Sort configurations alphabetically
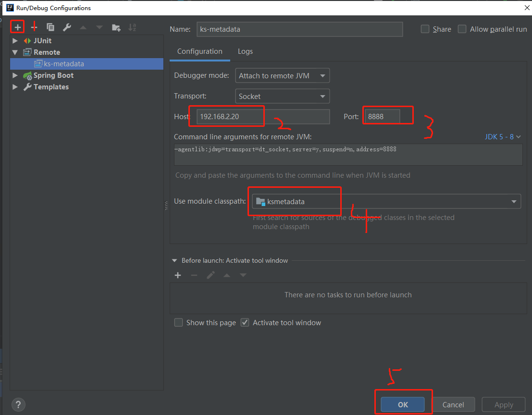Image resolution: width=532 pixels, height=415 pixels. pos(132,27)
